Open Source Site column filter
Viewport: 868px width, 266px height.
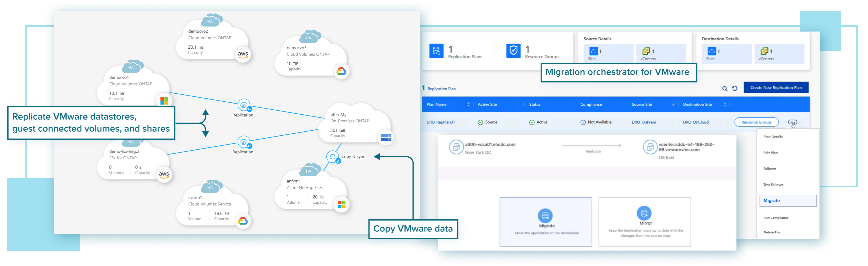[x=673, y=104]
